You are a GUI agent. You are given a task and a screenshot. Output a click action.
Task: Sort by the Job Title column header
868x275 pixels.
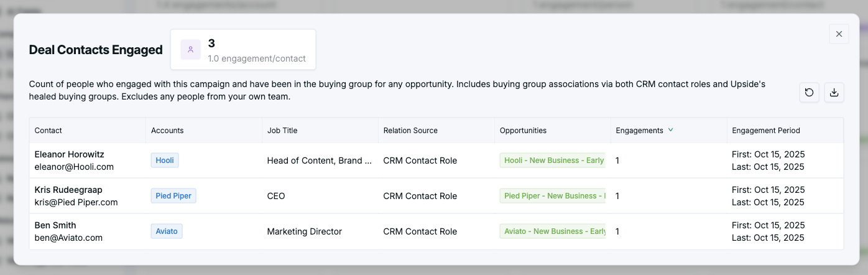click(x=282, y=131)
